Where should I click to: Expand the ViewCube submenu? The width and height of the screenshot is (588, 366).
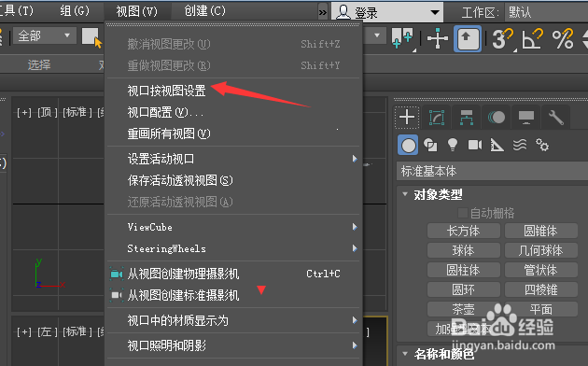(233, 227)
